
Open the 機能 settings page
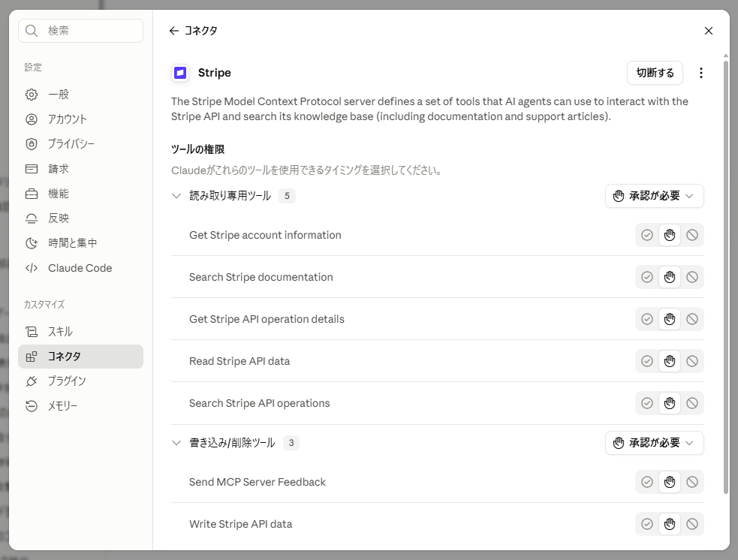point(80,194)
